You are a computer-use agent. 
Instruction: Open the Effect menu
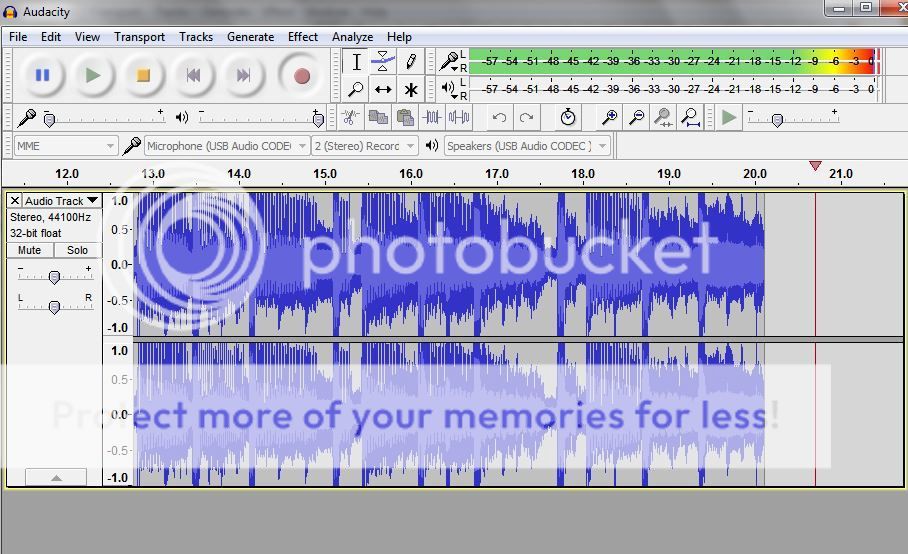303,37
